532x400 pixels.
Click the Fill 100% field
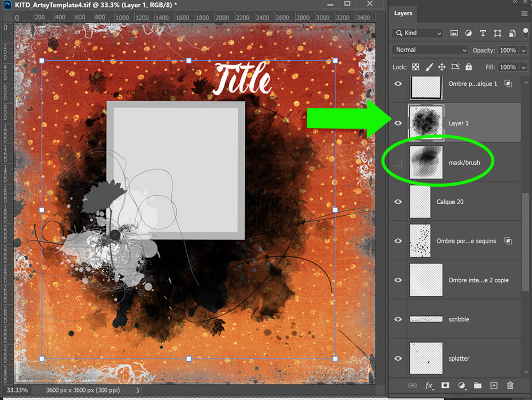pyautogui.click(x=508, y=67)
